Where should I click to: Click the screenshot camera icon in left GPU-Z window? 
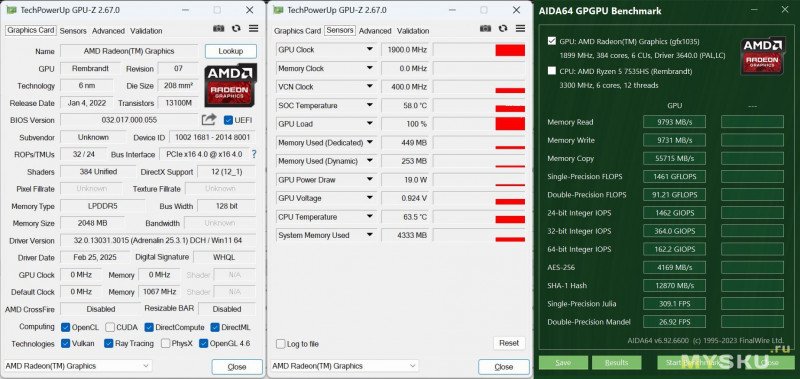click(x=218, y=29)
